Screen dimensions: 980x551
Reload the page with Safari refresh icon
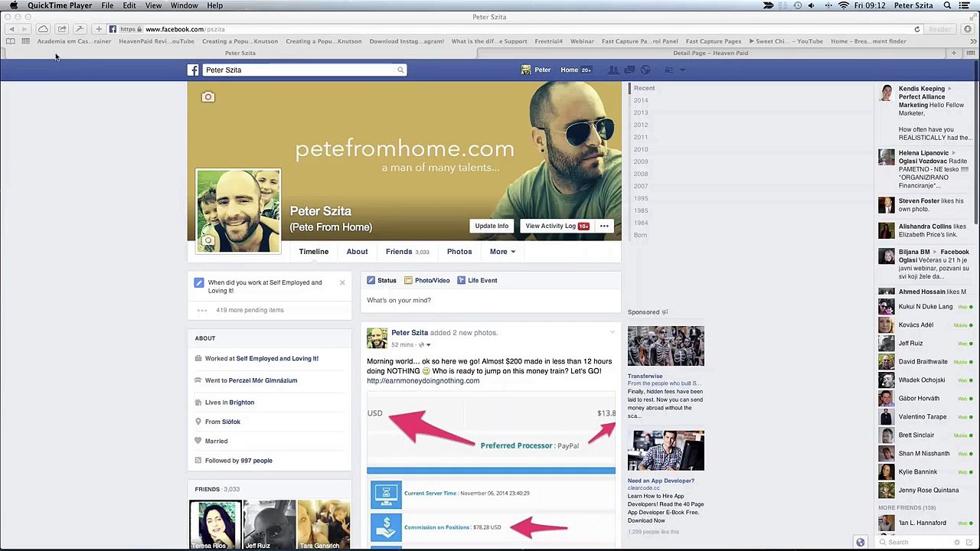(916, 29)
